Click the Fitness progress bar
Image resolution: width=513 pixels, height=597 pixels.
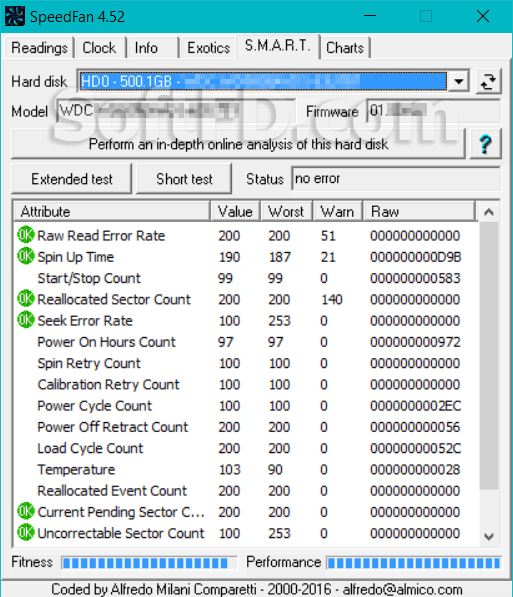pos(149,562)
